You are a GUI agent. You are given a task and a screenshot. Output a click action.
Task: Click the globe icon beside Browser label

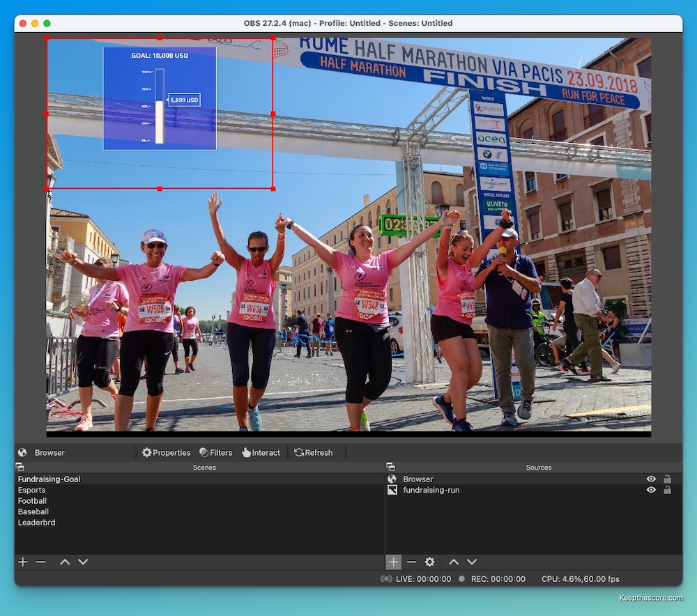click(x=22, y=452)
